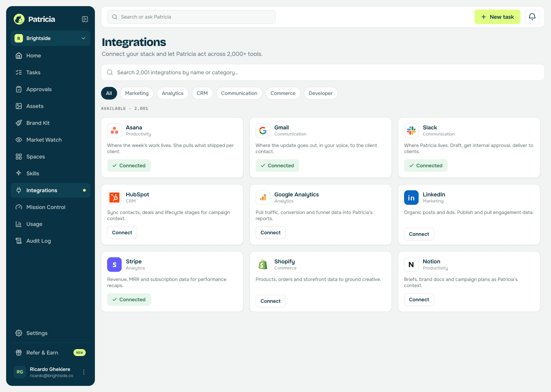Viewport: 551px width, 392px height.
Task: Click the HubSpot logo icon
Action: 114,198
